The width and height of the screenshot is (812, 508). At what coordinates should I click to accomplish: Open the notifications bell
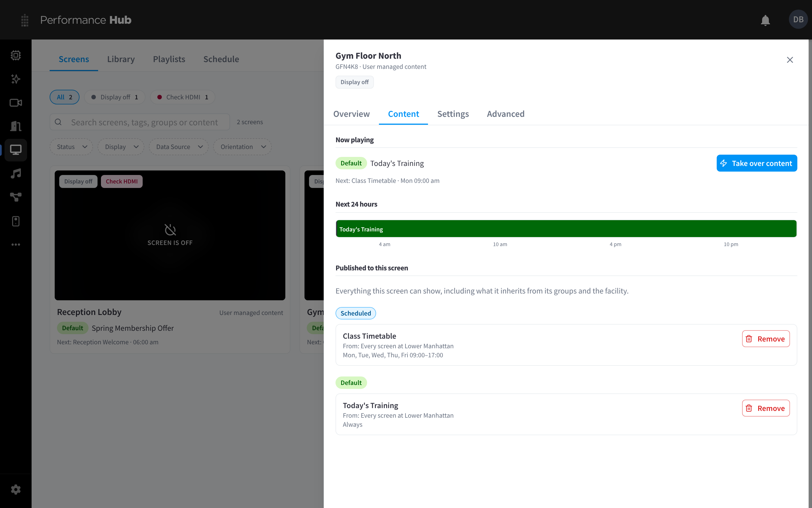point(765,20)
